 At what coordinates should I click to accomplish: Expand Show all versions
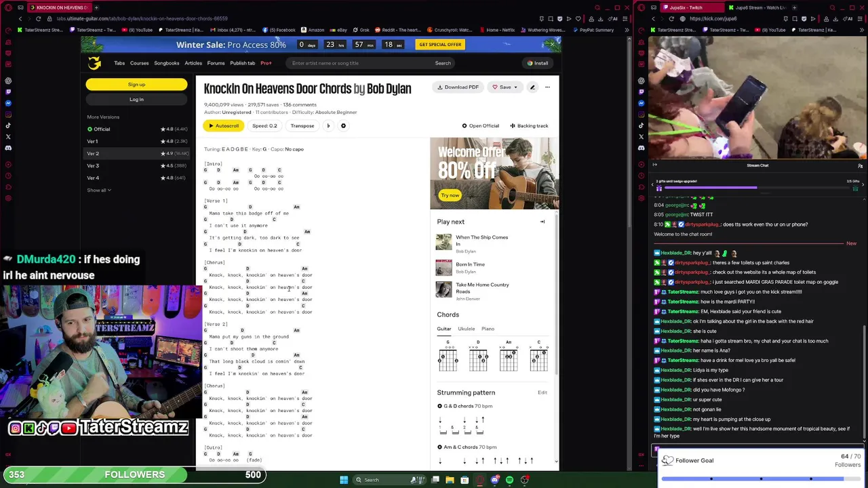(x=98, y=190)
